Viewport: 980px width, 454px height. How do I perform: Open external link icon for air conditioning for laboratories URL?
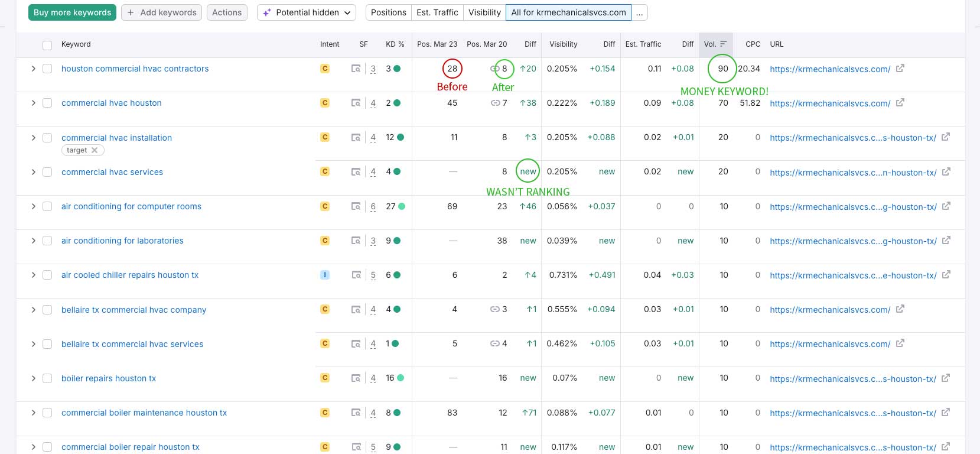pos(946,241)
